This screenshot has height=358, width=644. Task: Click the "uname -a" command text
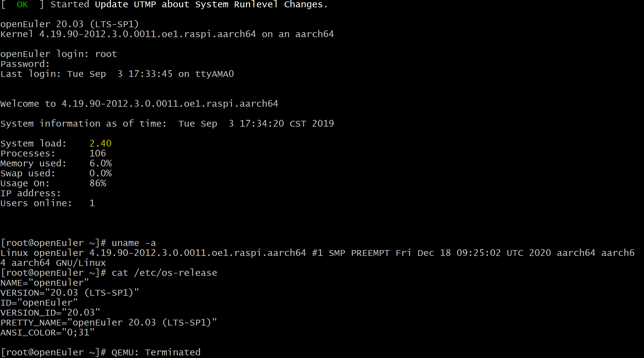click(134, 243)
